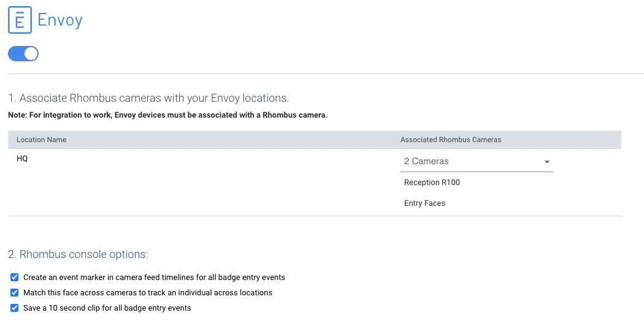Select the Entry Faces camera entry

pyautogui.click(x=424, y=203)
